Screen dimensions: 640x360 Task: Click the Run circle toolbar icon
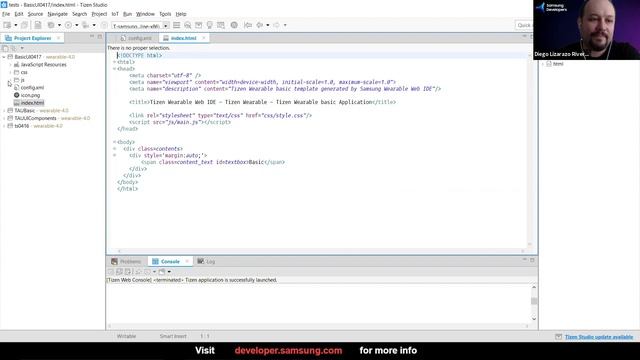pyautogui.click(x=68, y=25)
